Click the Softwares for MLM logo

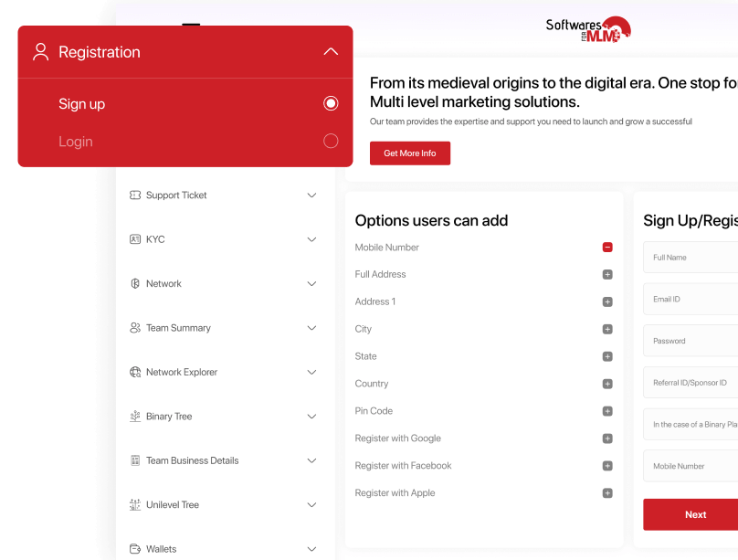tap(588, 29)
